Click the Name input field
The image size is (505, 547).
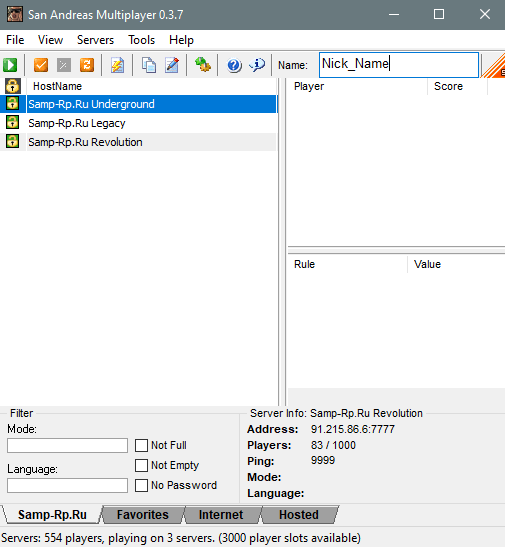click(399, 65)
